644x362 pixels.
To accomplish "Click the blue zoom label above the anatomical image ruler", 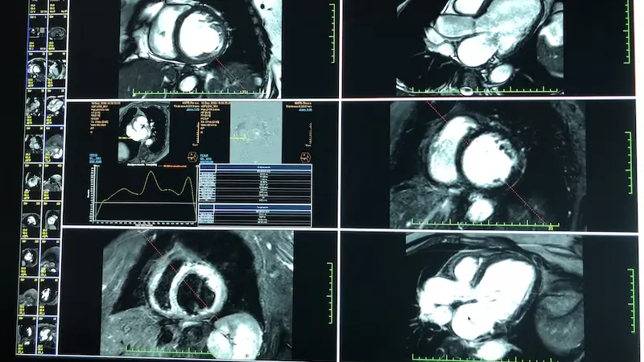I will pos(192,109).
